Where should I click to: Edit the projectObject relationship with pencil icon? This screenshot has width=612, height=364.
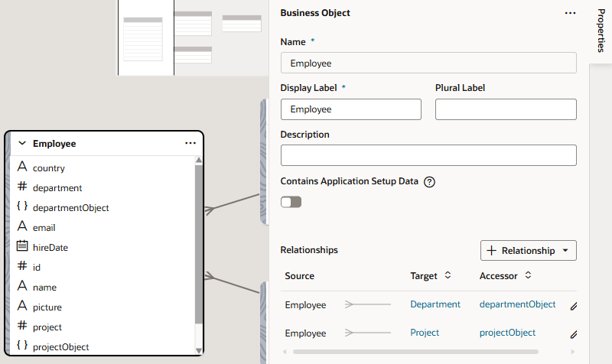(x=573, y=334)
